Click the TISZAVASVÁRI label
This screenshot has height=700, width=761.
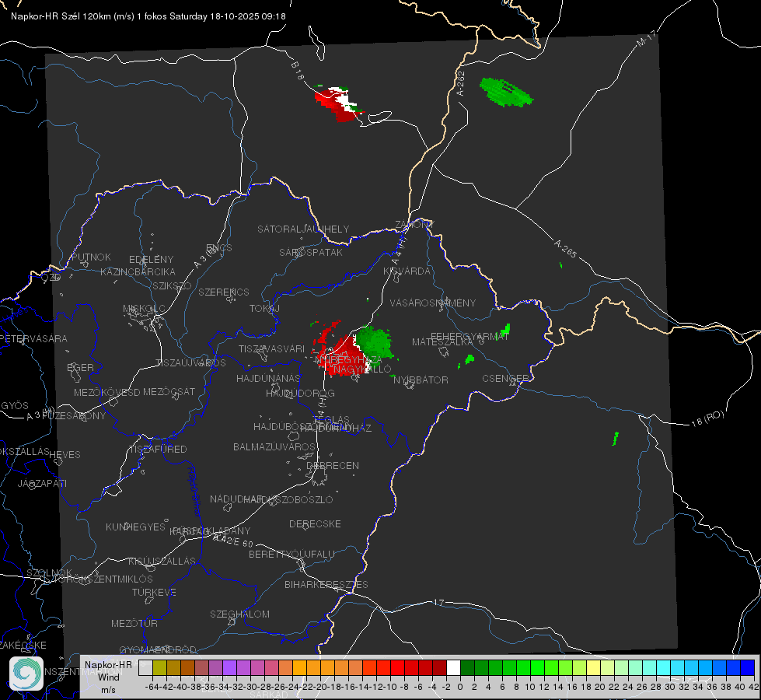[272, 348]
